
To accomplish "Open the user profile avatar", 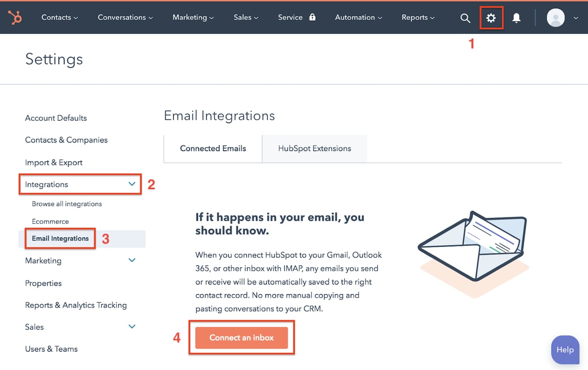I will (555, 17).
